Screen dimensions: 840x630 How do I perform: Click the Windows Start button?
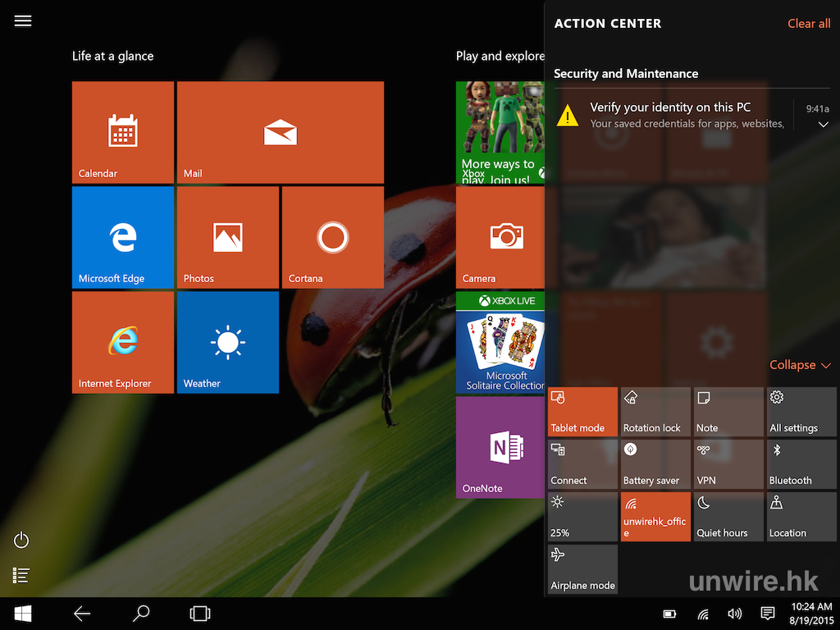(x=22, y=614)
